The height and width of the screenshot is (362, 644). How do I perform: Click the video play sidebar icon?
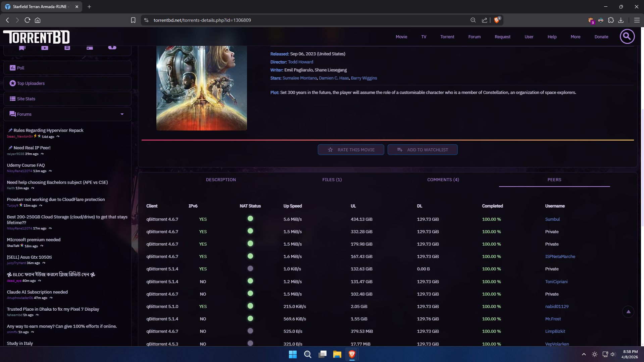45,48
